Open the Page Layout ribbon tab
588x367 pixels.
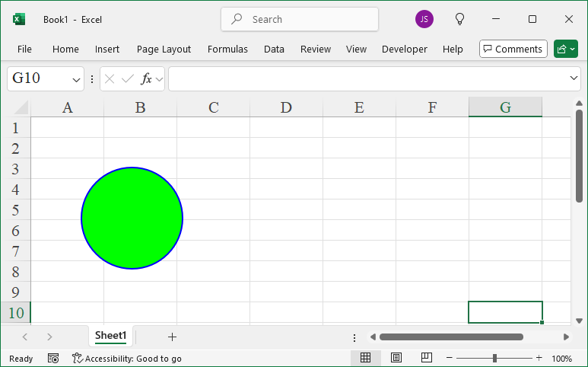click(x=164, y=49)
